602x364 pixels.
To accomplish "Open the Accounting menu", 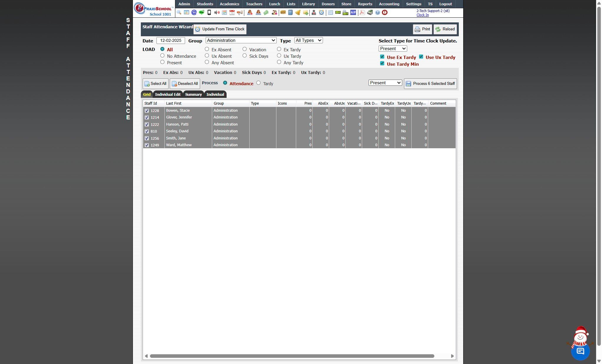I will click(389, 4).
